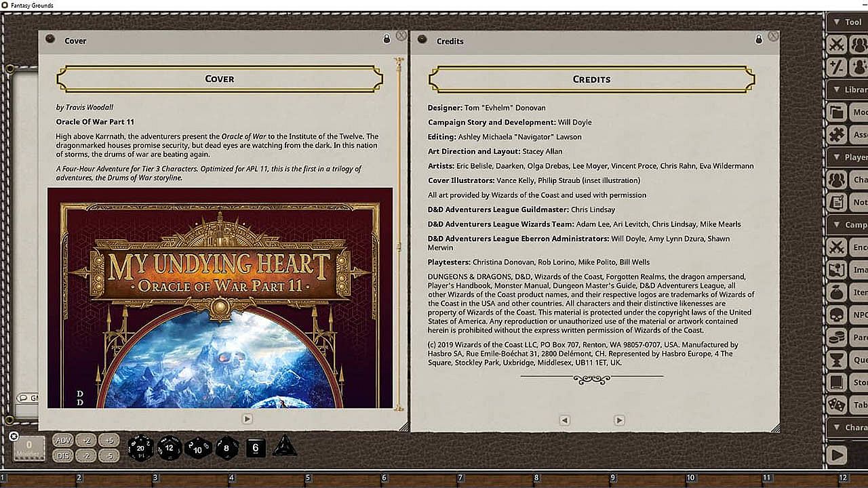The image size is (868, 488).
Task: Open the Modules library folder icon
Action: pyautogui.click(x=837, y=112)
